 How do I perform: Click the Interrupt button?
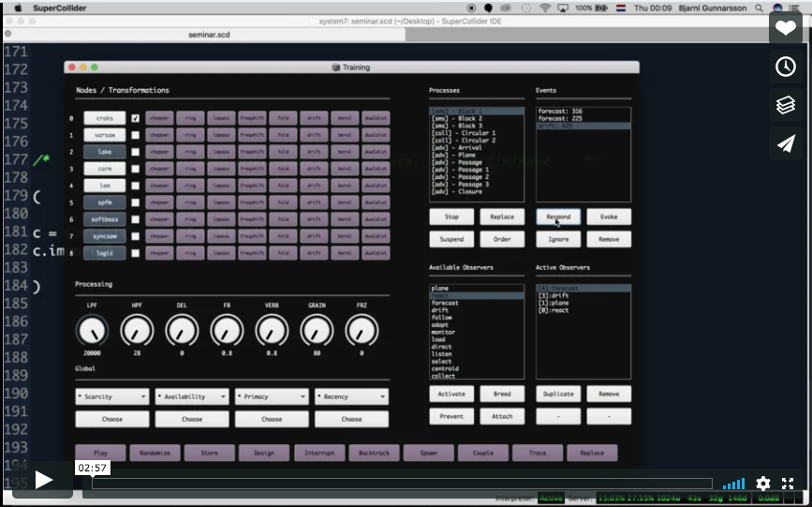click(319, 453)
